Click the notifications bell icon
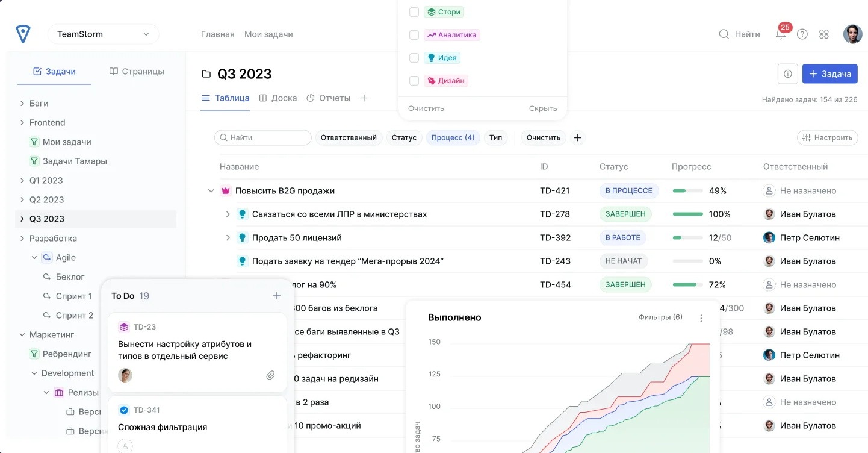The image size is (868, 453). click(781, 34)
